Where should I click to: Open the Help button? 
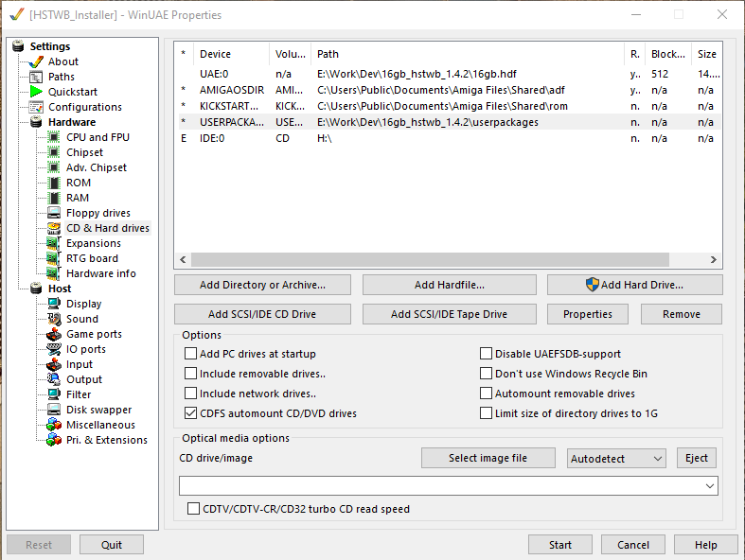coord(705,545)
